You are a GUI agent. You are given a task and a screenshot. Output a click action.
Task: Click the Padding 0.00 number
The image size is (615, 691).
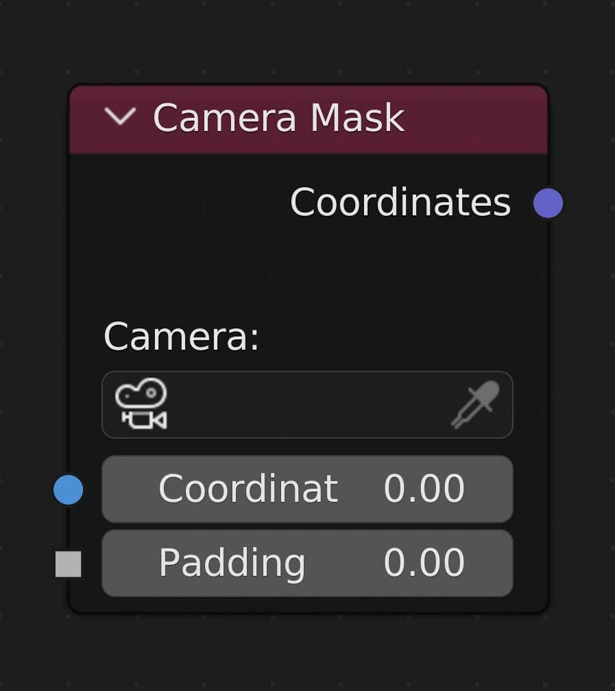click(x=424, y=564)
